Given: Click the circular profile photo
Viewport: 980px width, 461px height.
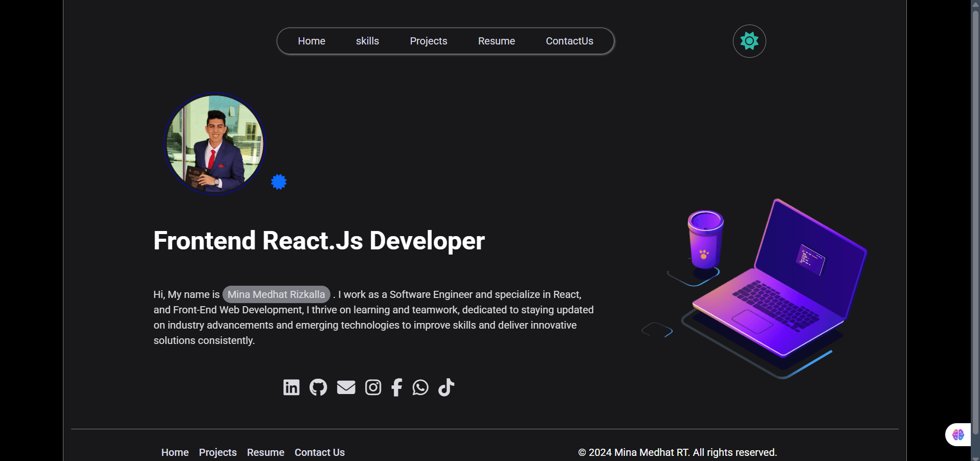Looking at the screenshot, I should pos(214,144).
